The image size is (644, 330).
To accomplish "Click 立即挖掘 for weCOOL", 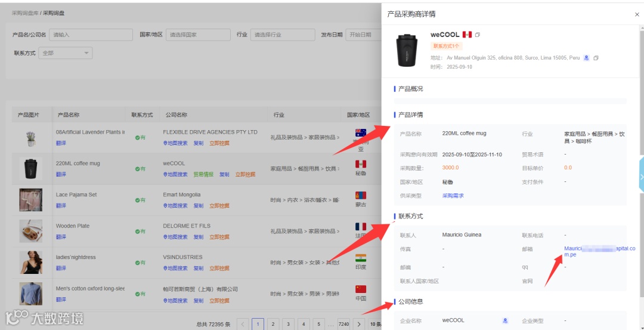I will click(x=245, y=174).
